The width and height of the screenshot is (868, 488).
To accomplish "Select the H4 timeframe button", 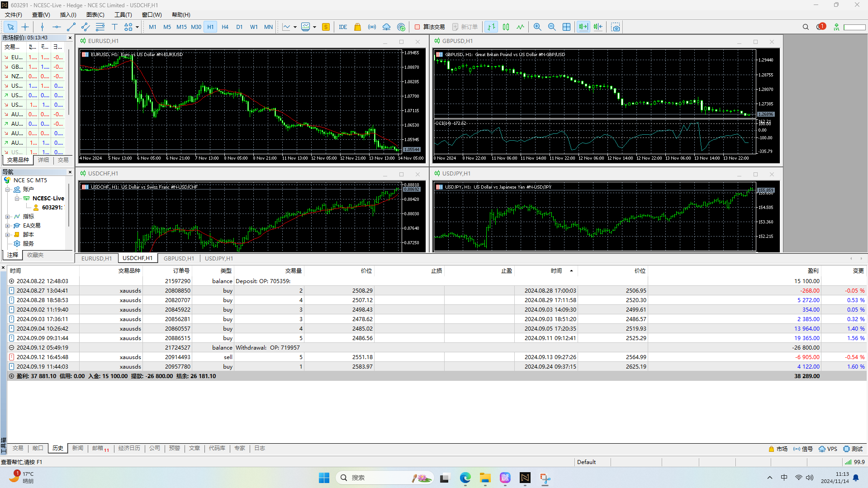I will (225, 27).
